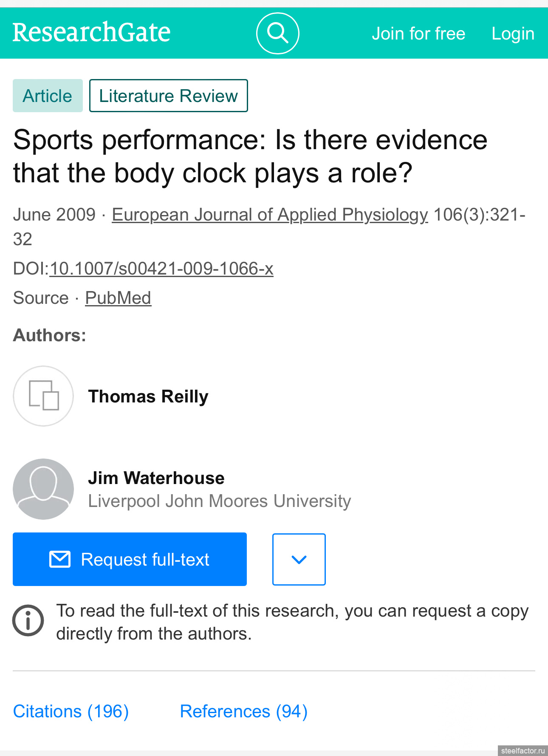
Task: Open Thomas Reilly's author name
Action: point(148,396)
